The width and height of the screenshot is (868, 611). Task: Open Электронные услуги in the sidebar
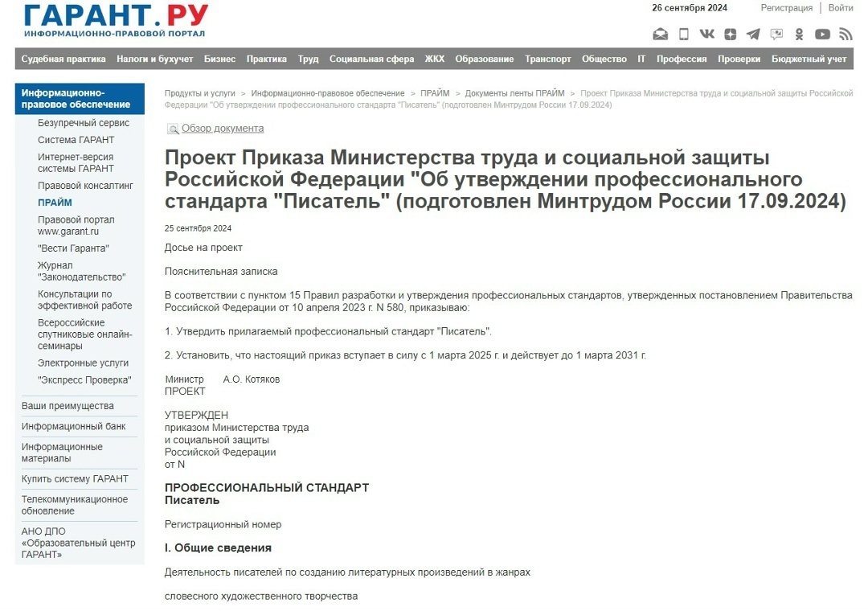[x=83, y=363]
